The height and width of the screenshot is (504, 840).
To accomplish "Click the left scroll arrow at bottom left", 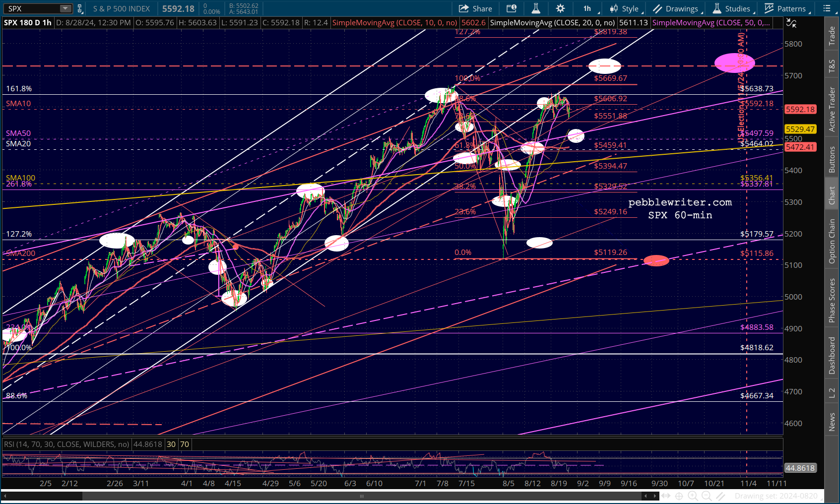I will (4, 496).
